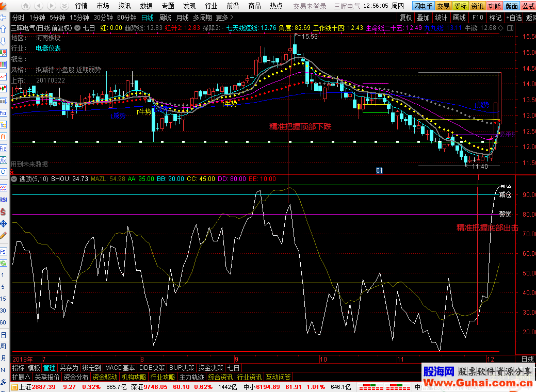Click the 闪电手 button

(x=423, y=6)
